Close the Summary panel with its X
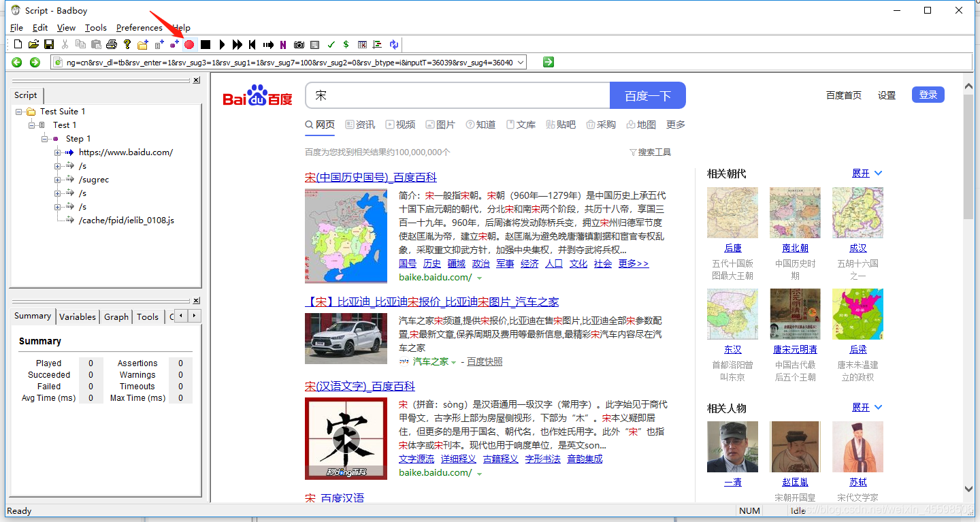This screenshot has width=980, height=522. [196, 301]
